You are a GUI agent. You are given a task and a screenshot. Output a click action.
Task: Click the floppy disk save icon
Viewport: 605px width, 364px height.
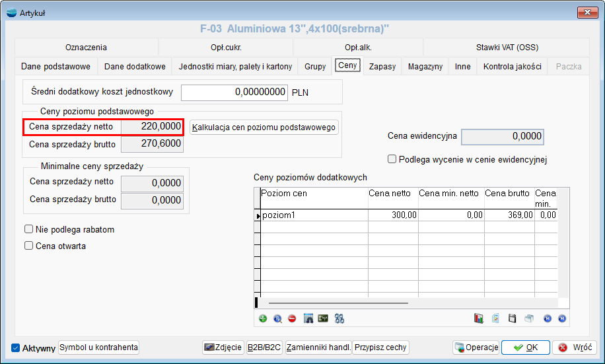[x=512, y=318]
